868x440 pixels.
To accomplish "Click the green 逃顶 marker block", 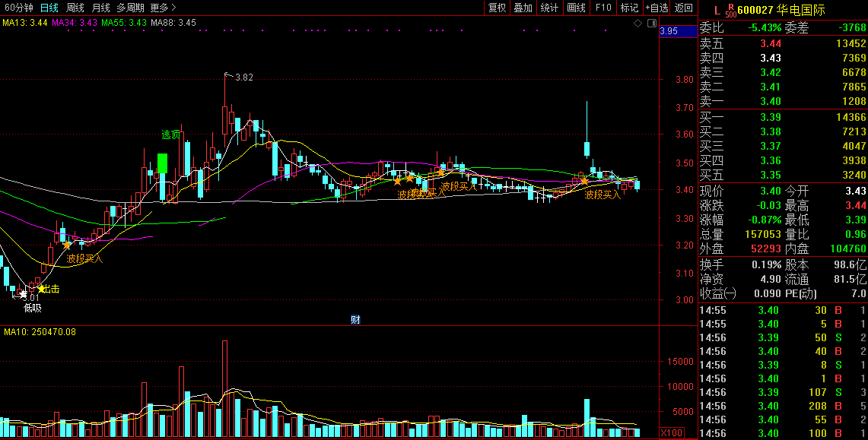I will point(162,163).
